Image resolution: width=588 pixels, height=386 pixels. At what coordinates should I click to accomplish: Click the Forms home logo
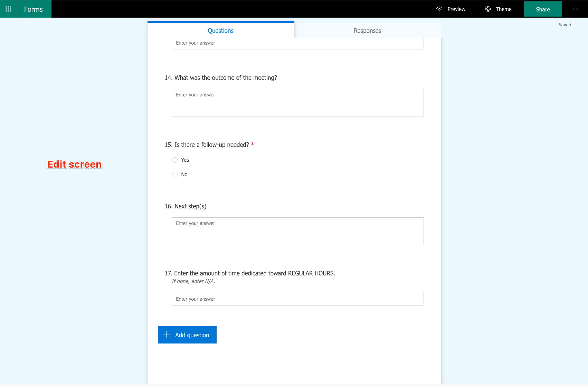34,9
